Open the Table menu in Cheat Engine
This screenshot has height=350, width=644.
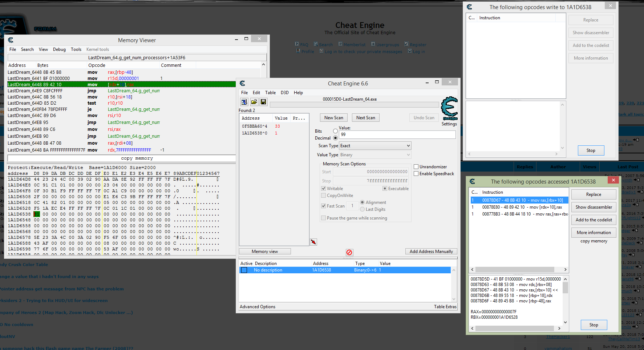point(270,93)
